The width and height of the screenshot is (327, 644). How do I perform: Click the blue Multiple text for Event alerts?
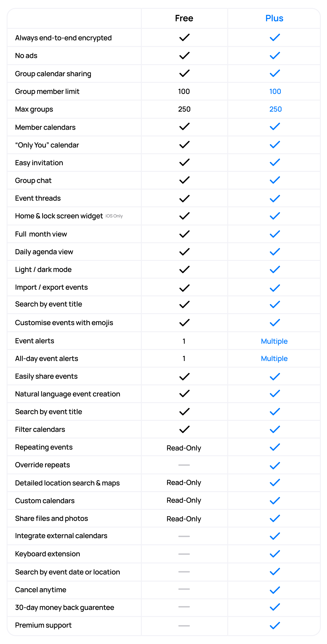(274, 341)
